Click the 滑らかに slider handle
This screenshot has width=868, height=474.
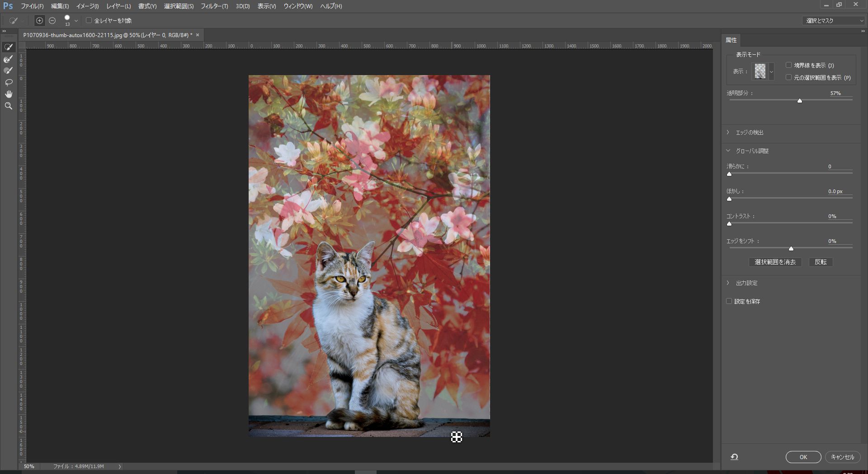pyautogui.click(x=729, y=174)
